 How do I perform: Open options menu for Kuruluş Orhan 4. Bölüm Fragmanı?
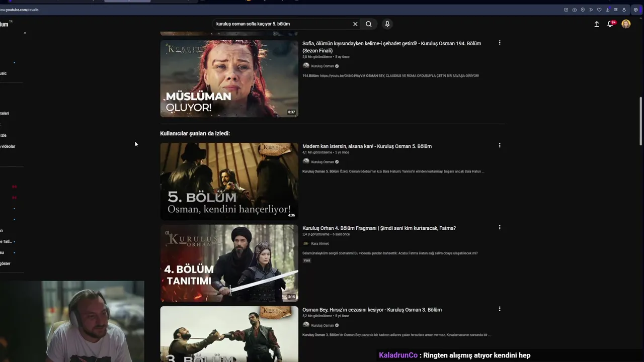tap(500, 227)
